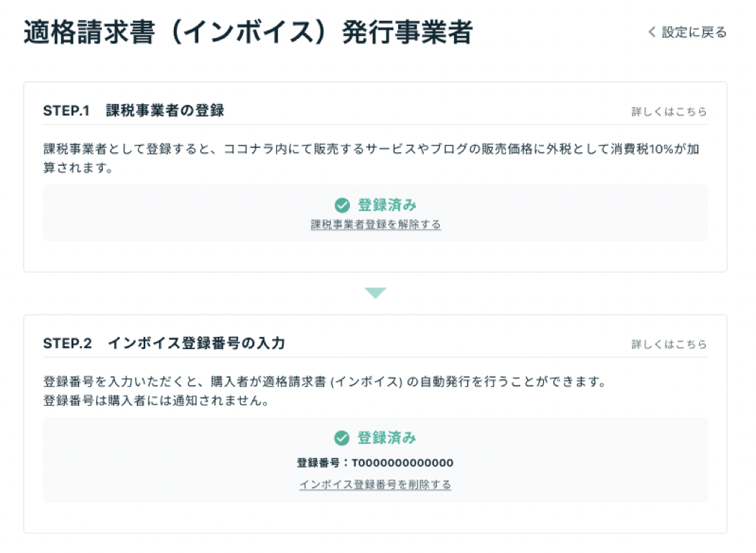Viewport: 756px width, 553px height.
Task: Click the 適格請求書（インボイス）発行事業者 page title
Action: pos(248,33)
